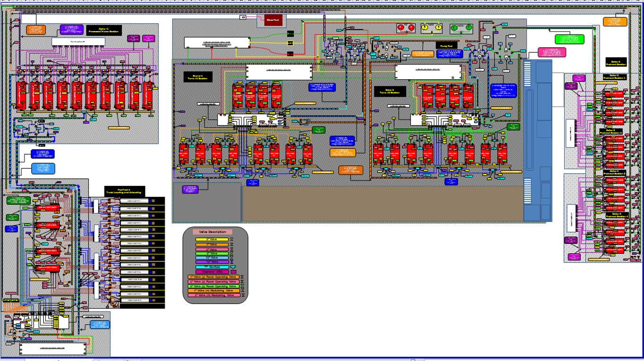644x361 pixels.
Task: Select FoxTrot-1 Truck Loading and Unloading label
Action: (125, 191)
